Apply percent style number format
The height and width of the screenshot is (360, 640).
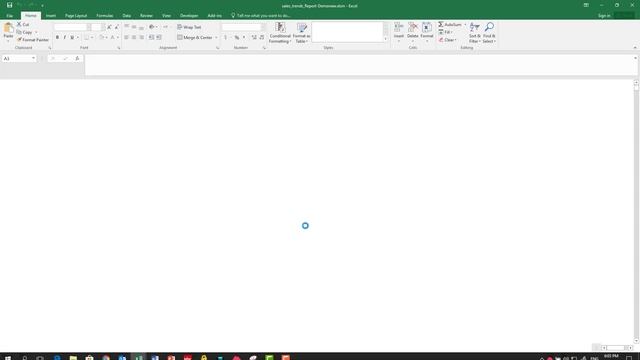pyautogui.click(x=237, y=37)
